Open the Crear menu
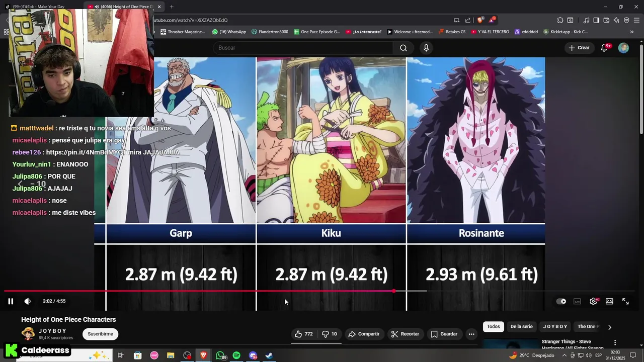644x362 pixels. pos(579,48)
